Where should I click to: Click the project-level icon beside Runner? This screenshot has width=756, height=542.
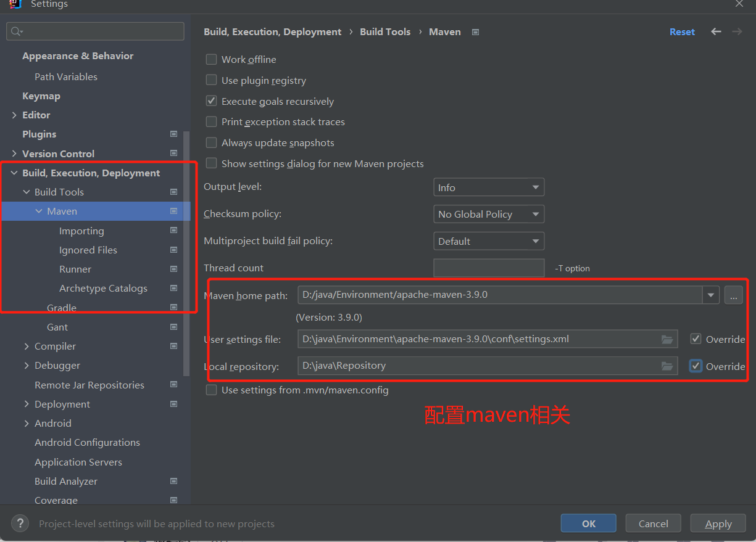(173, 269)
